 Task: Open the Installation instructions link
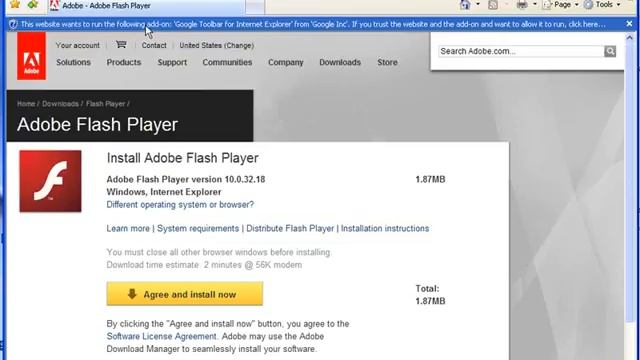pyautogui.click(x=385, y=229)
